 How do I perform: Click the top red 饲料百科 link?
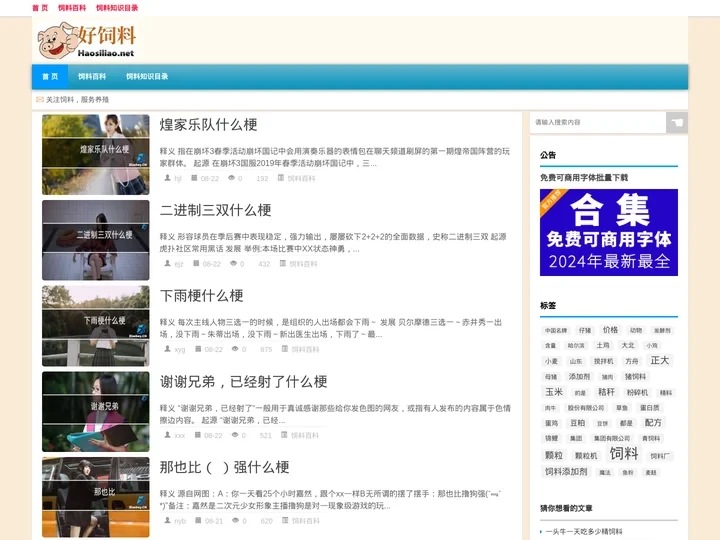click(72, 8)
